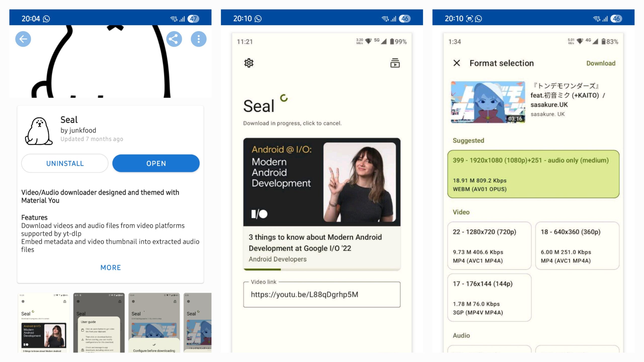Cancel download via spinning progress icon

(x=284, y=98)
